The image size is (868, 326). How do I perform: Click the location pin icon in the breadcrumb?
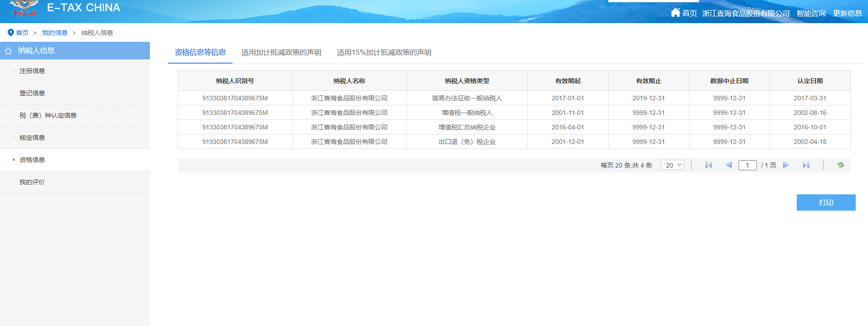(10, 33)
